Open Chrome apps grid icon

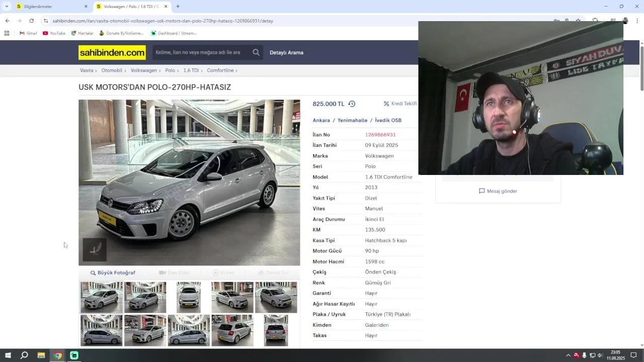pyautogui.click(x=7, y=33)
